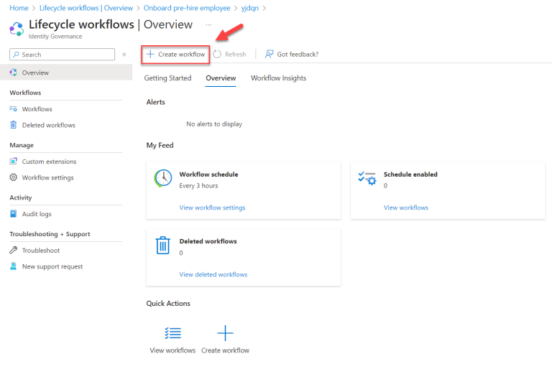
Task: Click the View deleted workflows link
Action: point(213,274)
